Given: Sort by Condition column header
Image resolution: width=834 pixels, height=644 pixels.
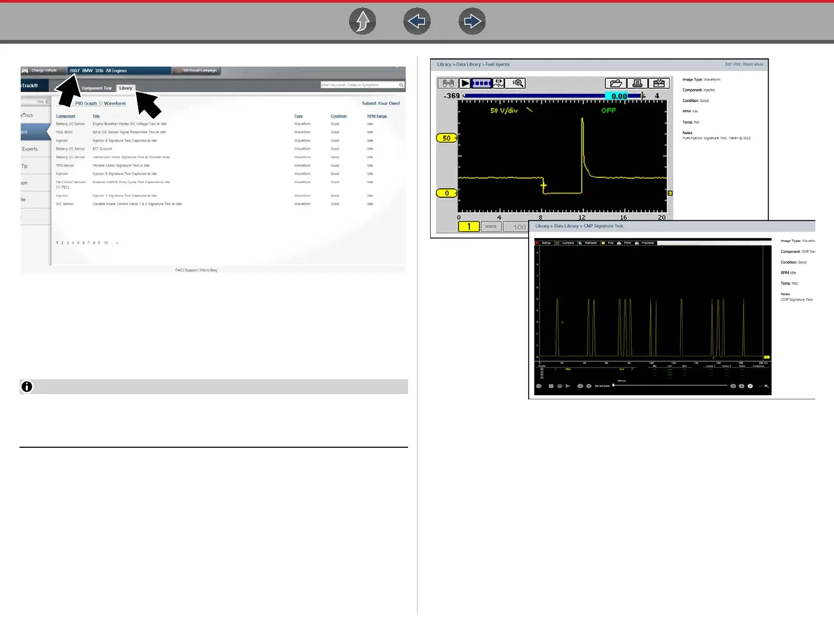Looking at the screenshot, I should coord(339,116).
